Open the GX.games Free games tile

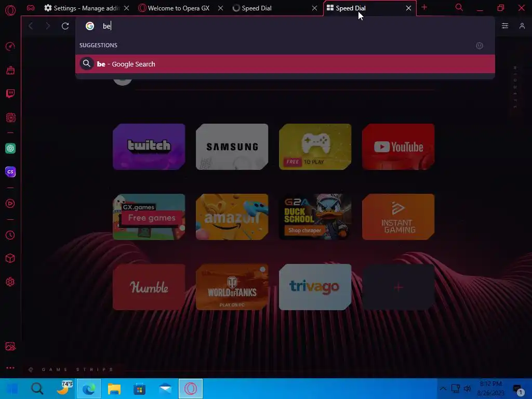tap(149, 217)
